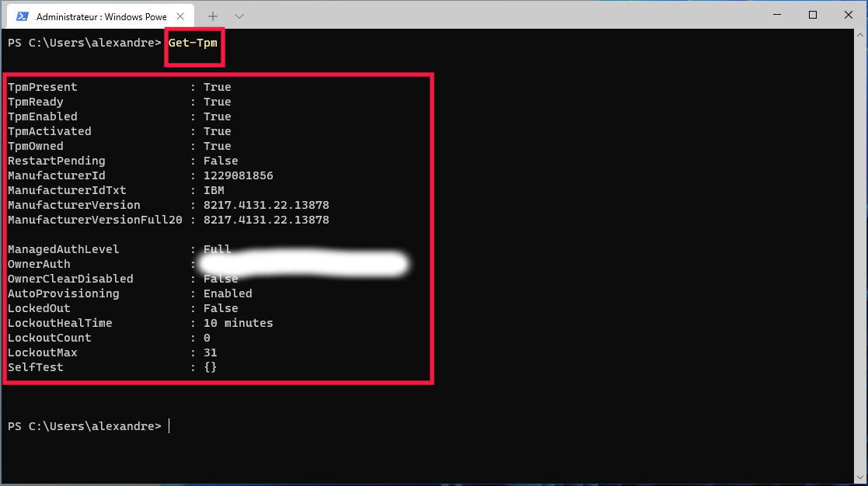868x486 pixels.
Task: Close the Administrateur Windows PowerShell tab
Action: [183, 16]
